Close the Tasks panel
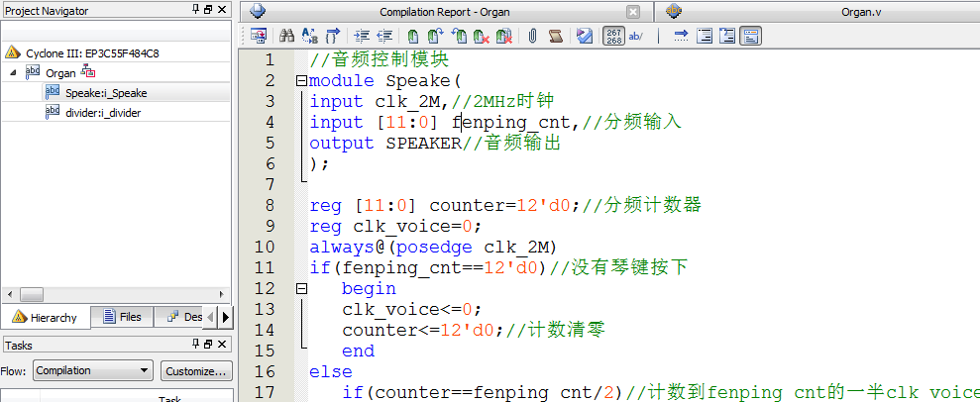Screen dimensions: 980x402 pos(221,344)
